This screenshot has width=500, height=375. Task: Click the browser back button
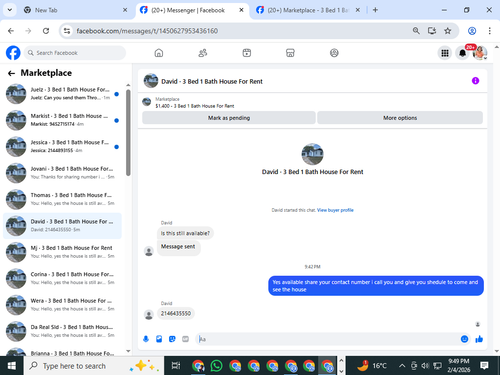(x=11, y=31)
